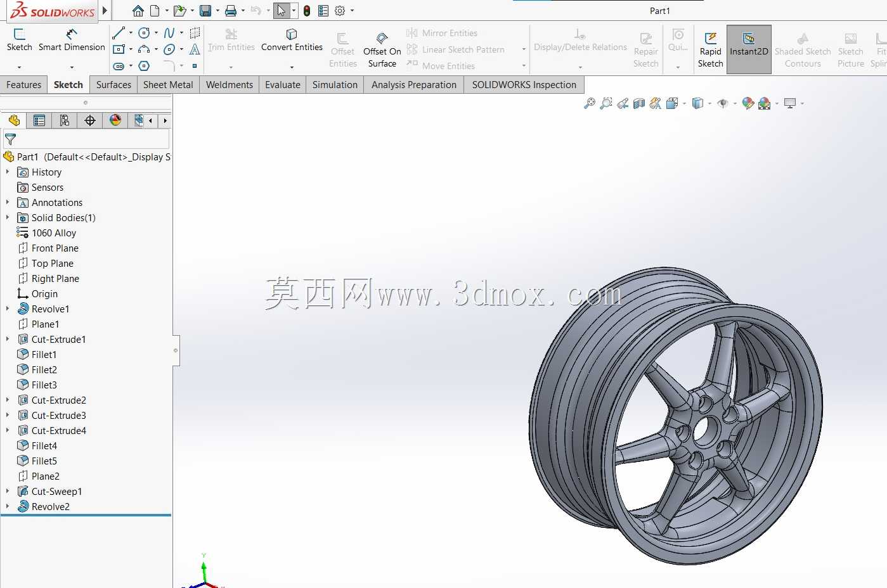887x588 pixels.
Task: Click the wheel rim 3D model
Action: point(676,416)
